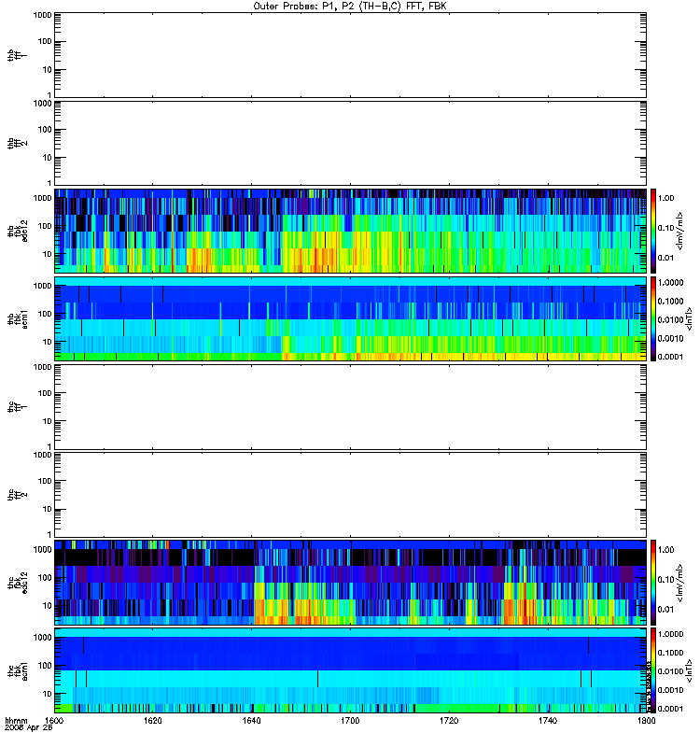Click the 'hhmm' axis units label

click(x=16, y=721)
